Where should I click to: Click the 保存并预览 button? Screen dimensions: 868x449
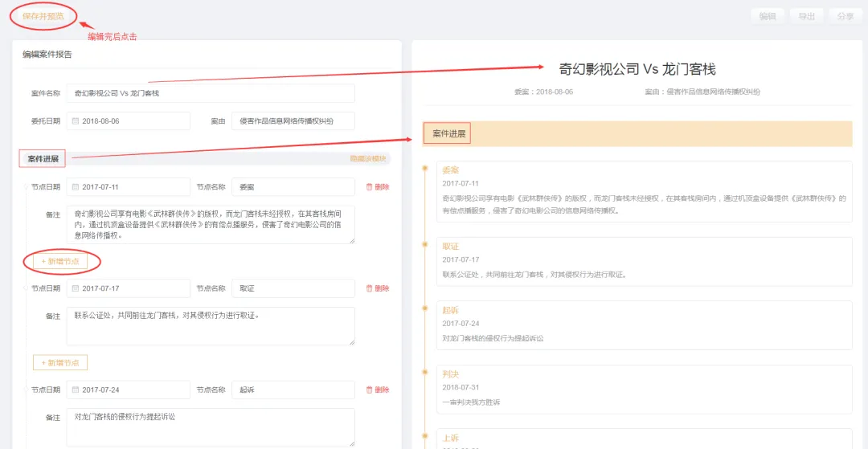43,16
